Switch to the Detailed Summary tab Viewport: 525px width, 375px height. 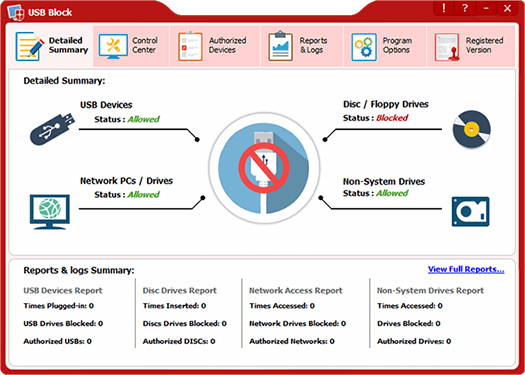click(x=51, y=46)
